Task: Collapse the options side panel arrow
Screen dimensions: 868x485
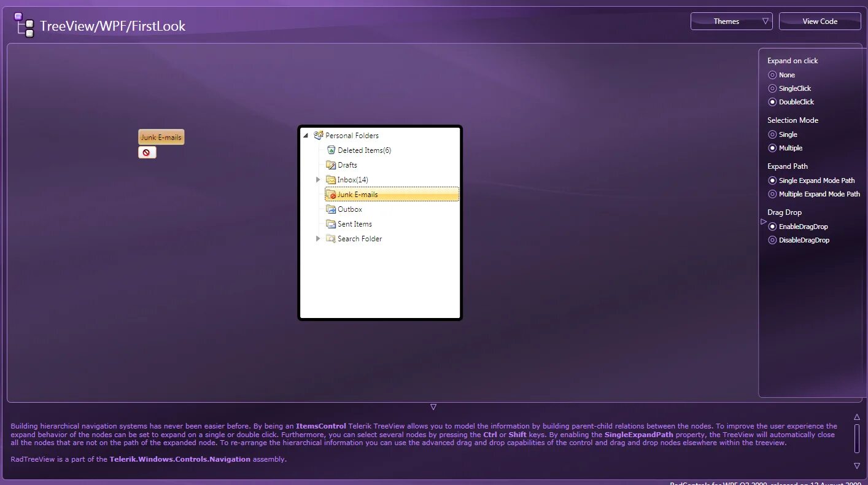Action: (x=764, y=222)
